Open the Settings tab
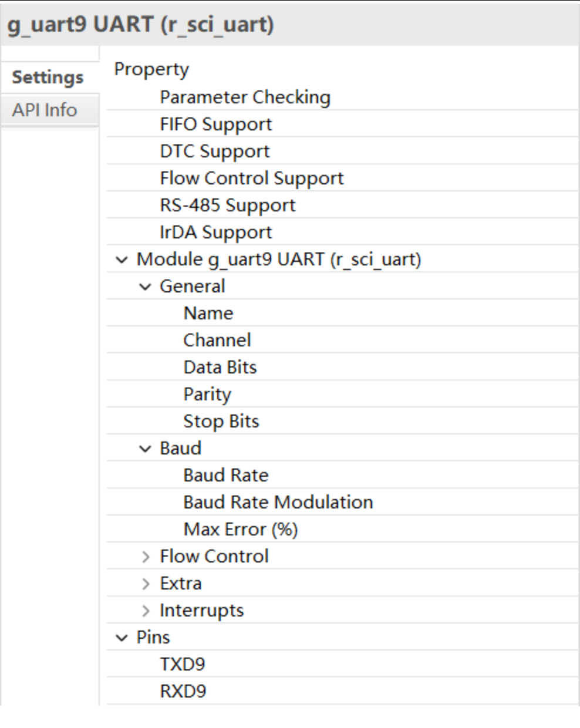 (x=50, y=77)
